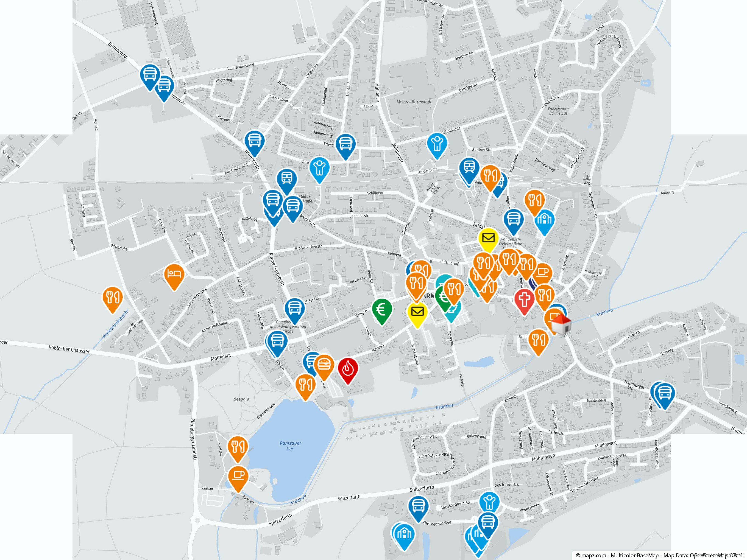Open restaurant marker near August- street

(x=534, y=203)
